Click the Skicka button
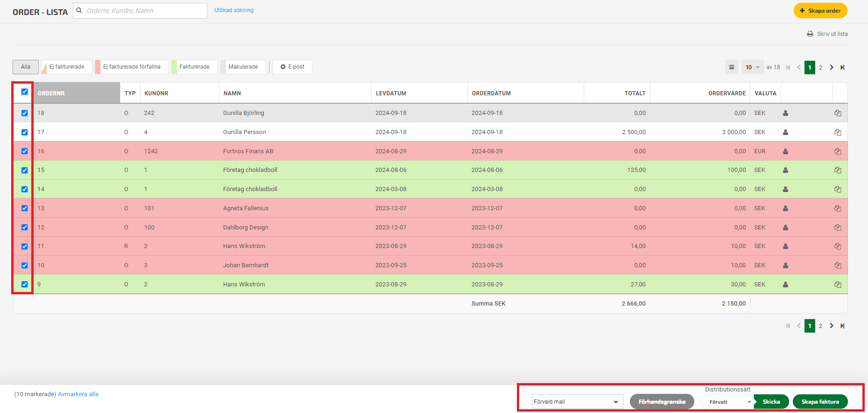868x413 pixels. coord(771,402)
